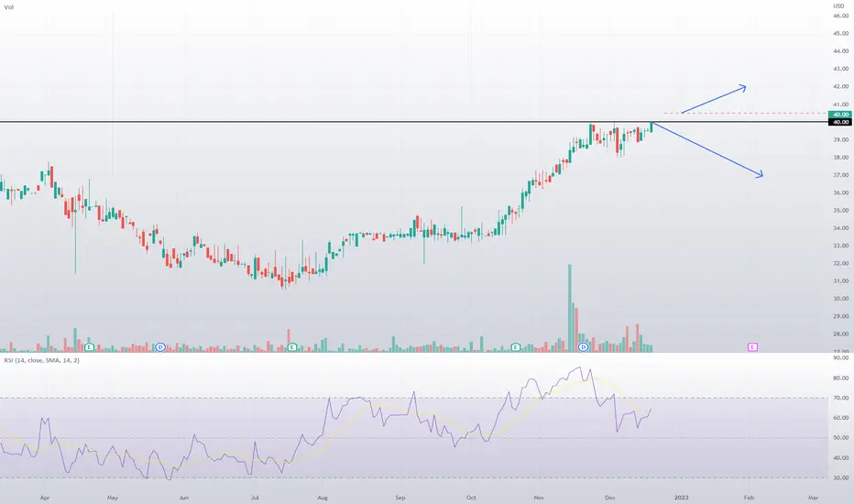Click the Aug label on time axis
Viewport: 854px width, 504px height.
click(x=323, y=498)
